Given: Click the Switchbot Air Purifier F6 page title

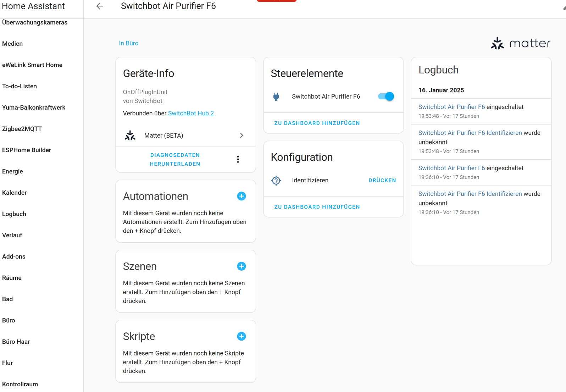Looking at the screenshot, I should [168, 6].
